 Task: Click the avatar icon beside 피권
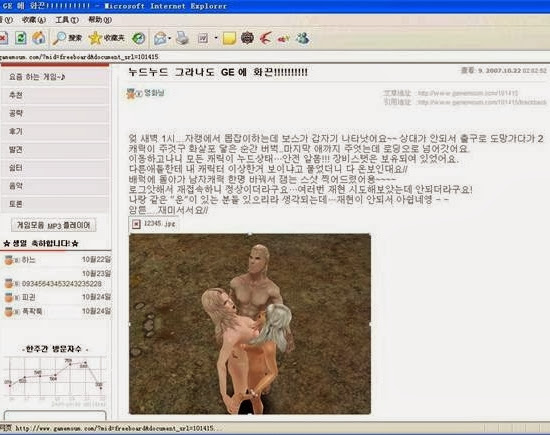[x=9, y=298]
